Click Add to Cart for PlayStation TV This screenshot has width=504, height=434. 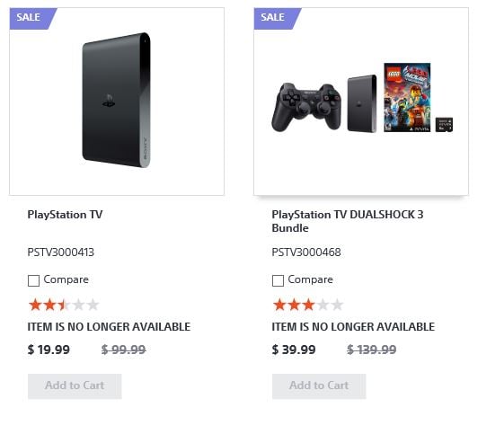[x=75, y=385]
